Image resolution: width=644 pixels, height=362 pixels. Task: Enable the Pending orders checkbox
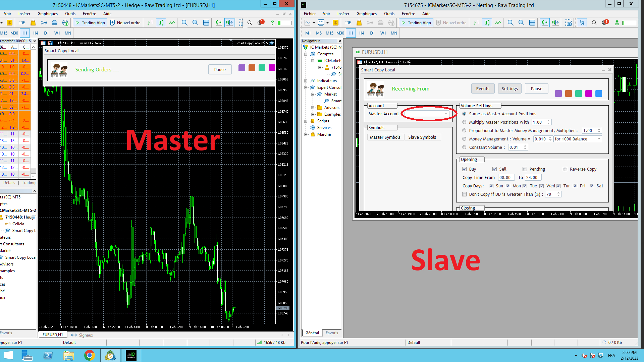point(525,169)
